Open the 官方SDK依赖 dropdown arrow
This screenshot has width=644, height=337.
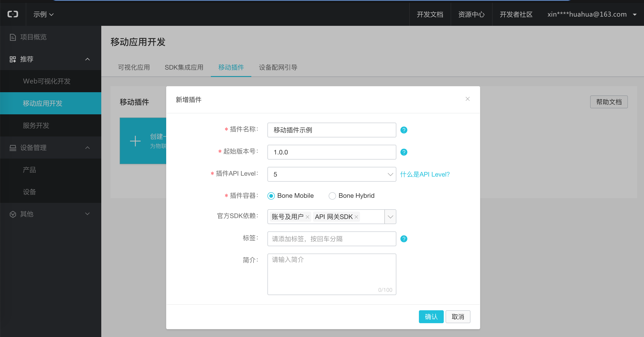390,217
